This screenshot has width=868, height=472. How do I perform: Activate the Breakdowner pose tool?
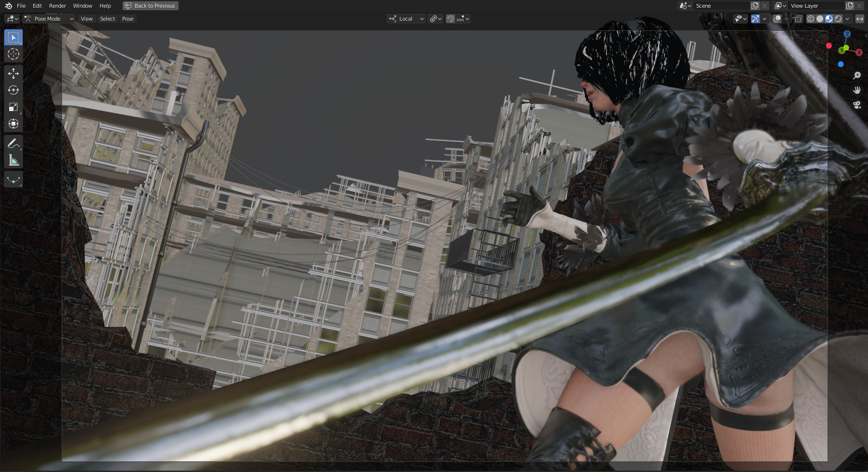(13, 179)
